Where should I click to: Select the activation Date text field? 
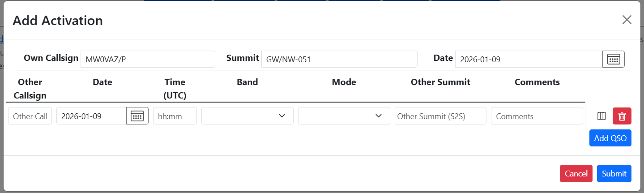coord(528,59)
